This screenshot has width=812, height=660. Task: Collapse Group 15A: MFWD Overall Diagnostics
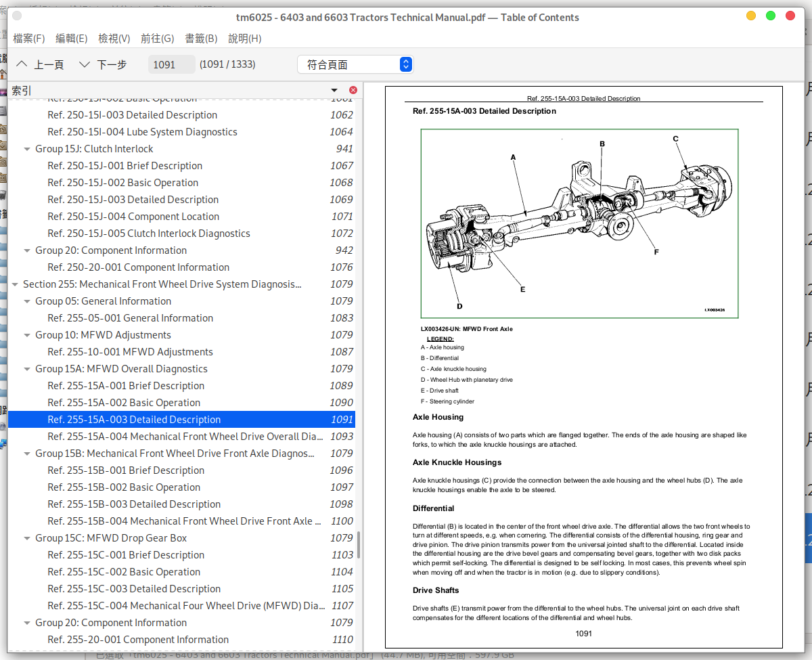click(27, 369)
